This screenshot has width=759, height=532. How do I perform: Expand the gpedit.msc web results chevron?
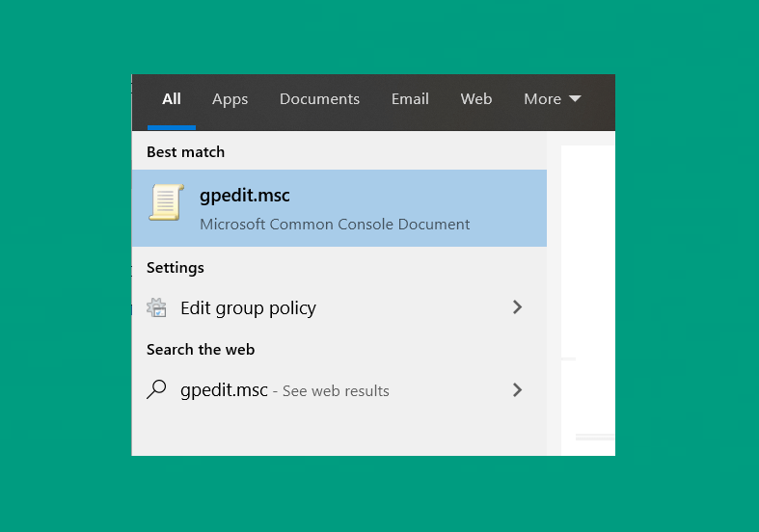pyautogui.click(x=517, y=389)
